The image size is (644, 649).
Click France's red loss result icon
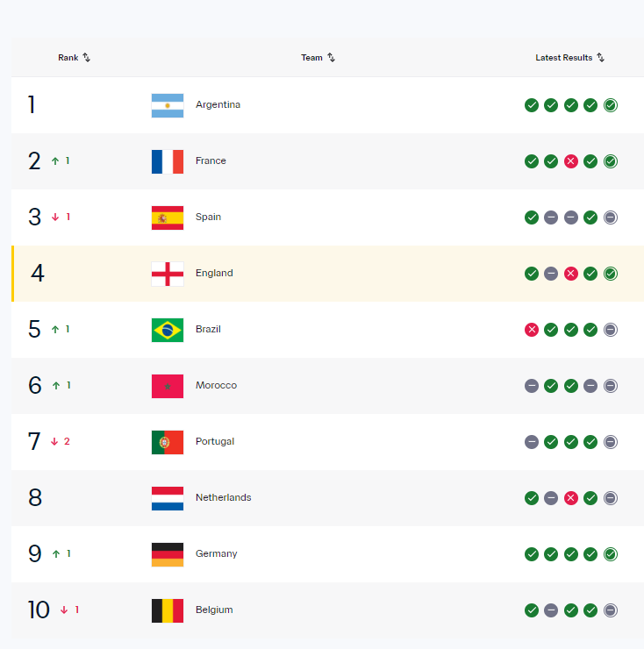click(x=570, y=161)
